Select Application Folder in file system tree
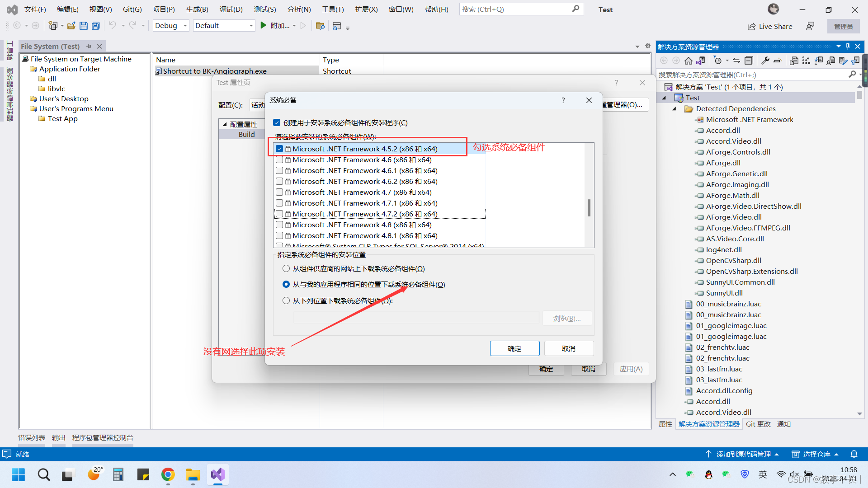This screenshot has width=868, height=488. (x=70, y=69)
